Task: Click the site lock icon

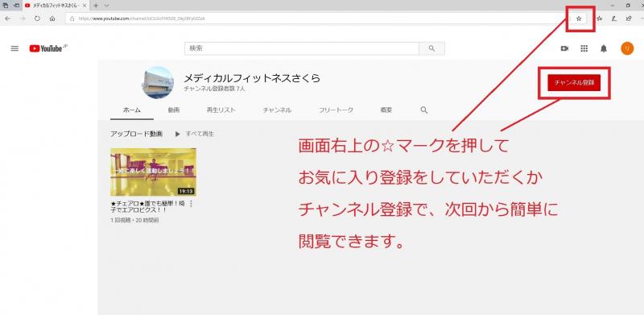Action: (x=72, y=19)
